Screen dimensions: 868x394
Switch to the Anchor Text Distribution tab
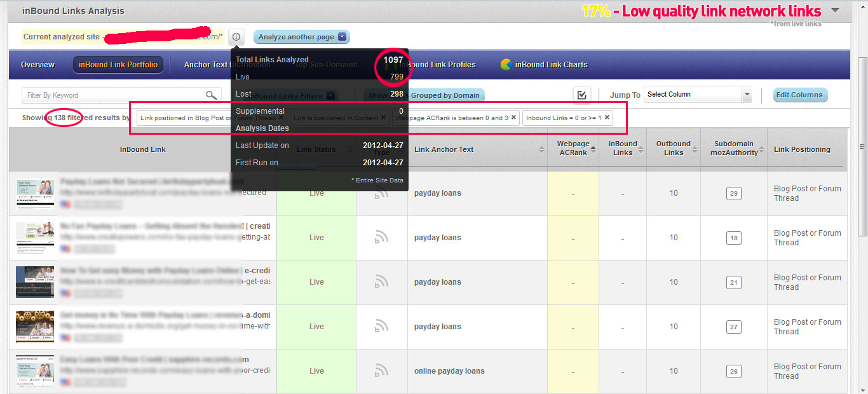pos(205,64)
